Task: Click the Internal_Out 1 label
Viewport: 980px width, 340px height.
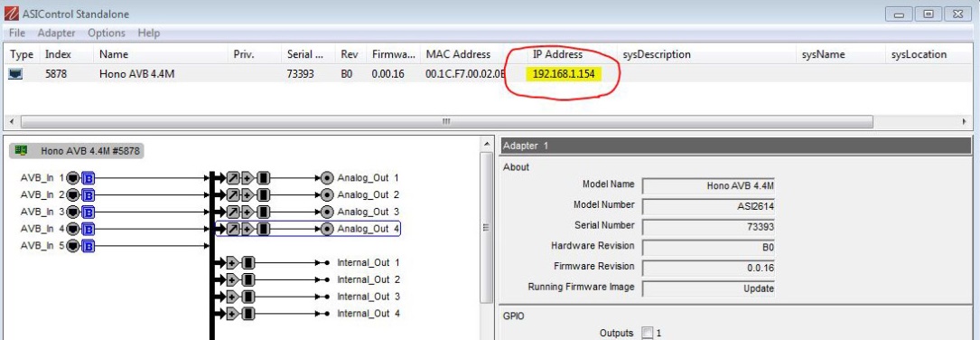Action: [369, 262]
